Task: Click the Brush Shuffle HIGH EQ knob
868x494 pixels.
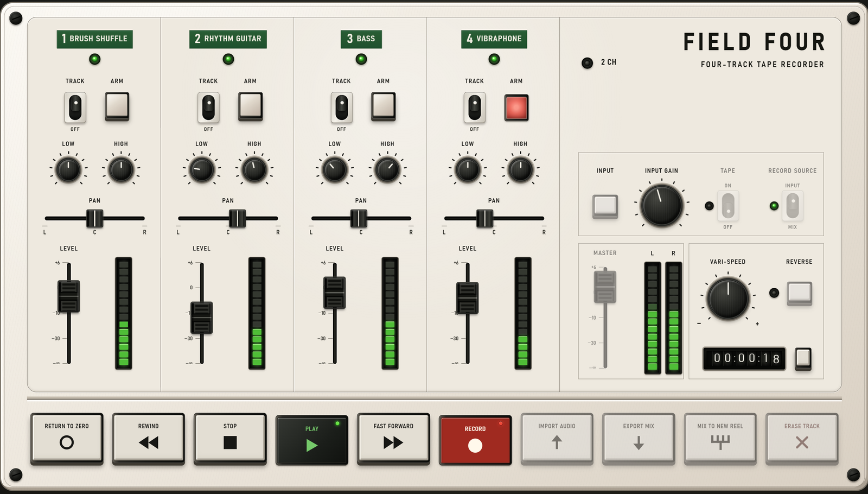Action: click(121, 170)
